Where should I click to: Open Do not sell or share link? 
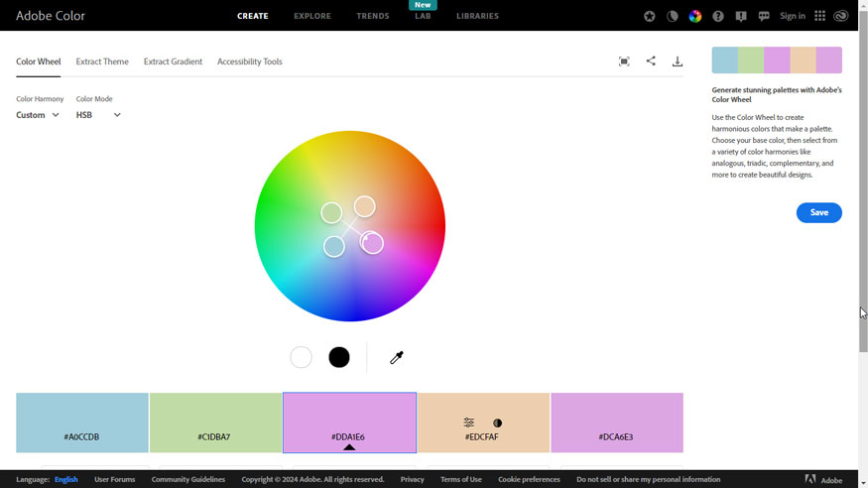(648, 480)
